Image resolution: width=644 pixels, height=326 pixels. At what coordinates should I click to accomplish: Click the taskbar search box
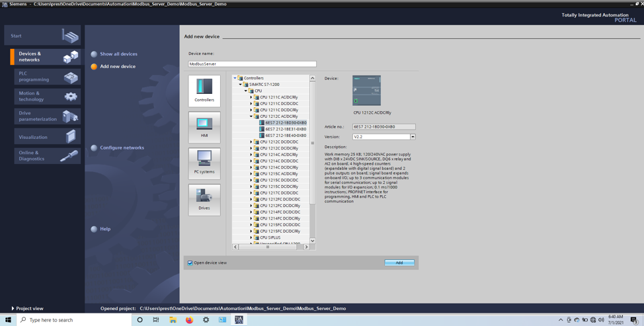[74, 320]
